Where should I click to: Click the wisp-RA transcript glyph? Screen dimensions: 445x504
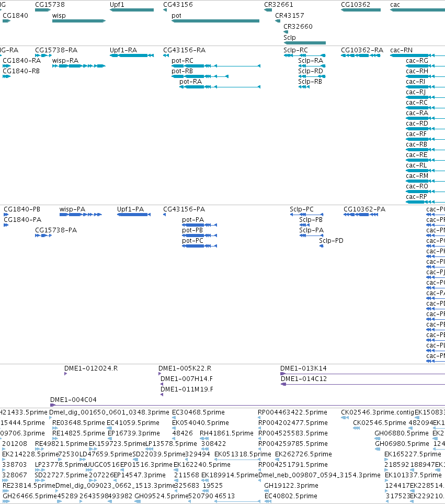coord(79,66)
